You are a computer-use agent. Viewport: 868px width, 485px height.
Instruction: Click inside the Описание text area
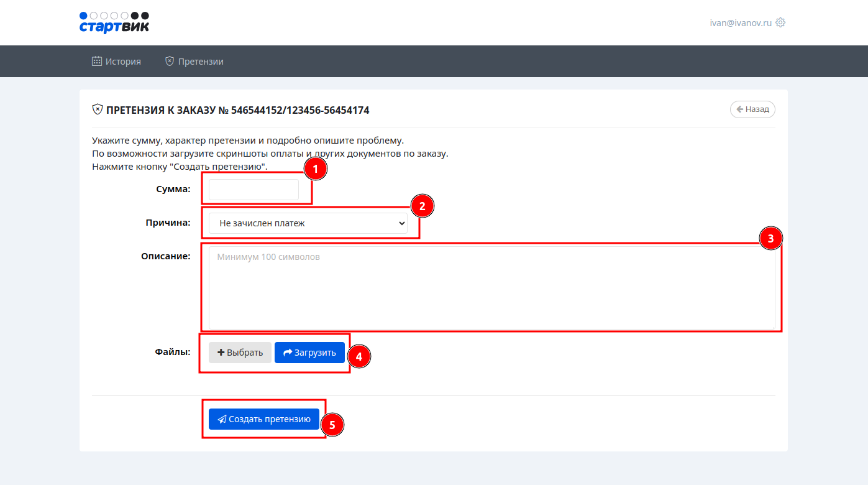point(491,287)
